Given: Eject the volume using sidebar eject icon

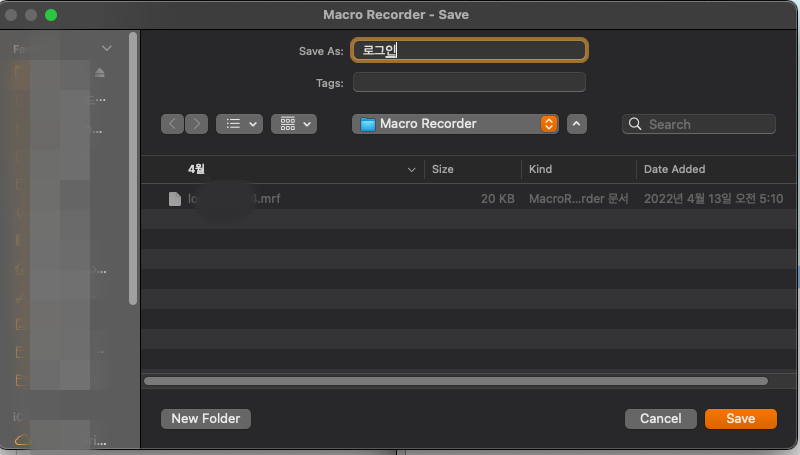Looking at the screenshot, I should tap(99, 72).
